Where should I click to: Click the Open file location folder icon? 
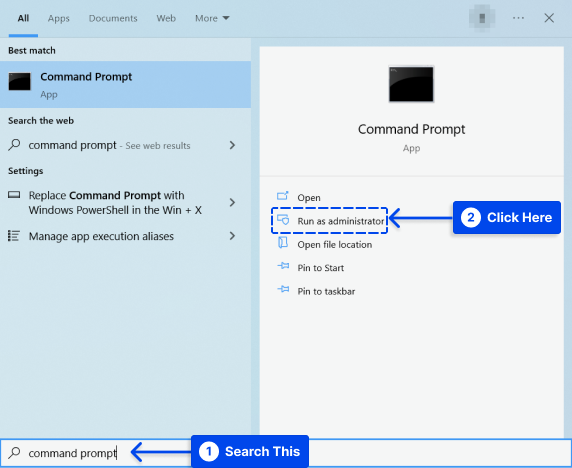[283, 243]
